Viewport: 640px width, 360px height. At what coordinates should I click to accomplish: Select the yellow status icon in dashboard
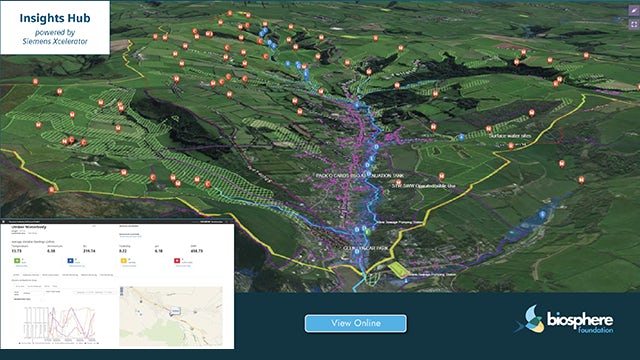coord(124,260)
